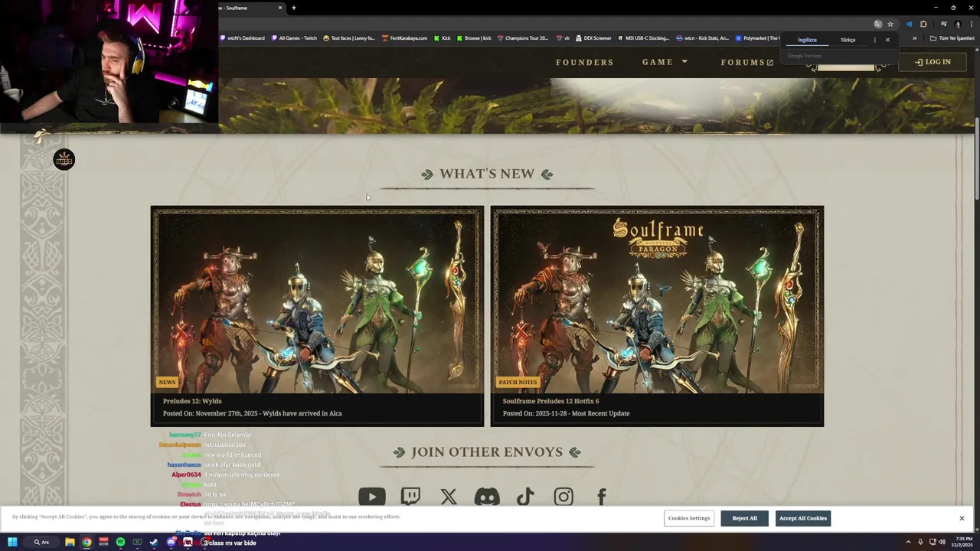Click Accept All Cookies button

803,518
